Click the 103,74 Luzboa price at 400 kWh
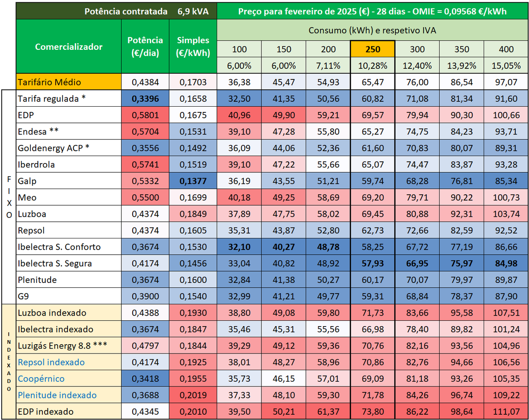The image size is (529, 420). click(x=506, y=214)
